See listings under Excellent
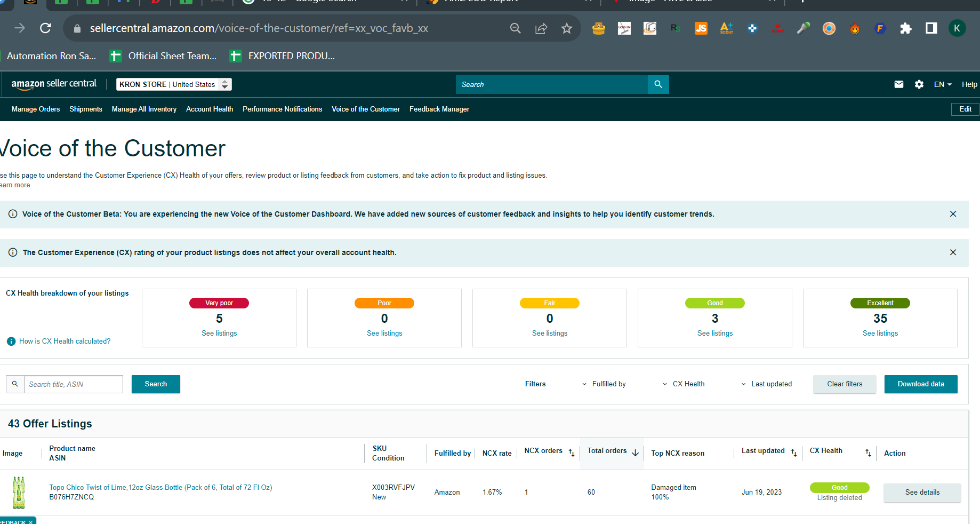Screen dimensions: 980x524 880,334
